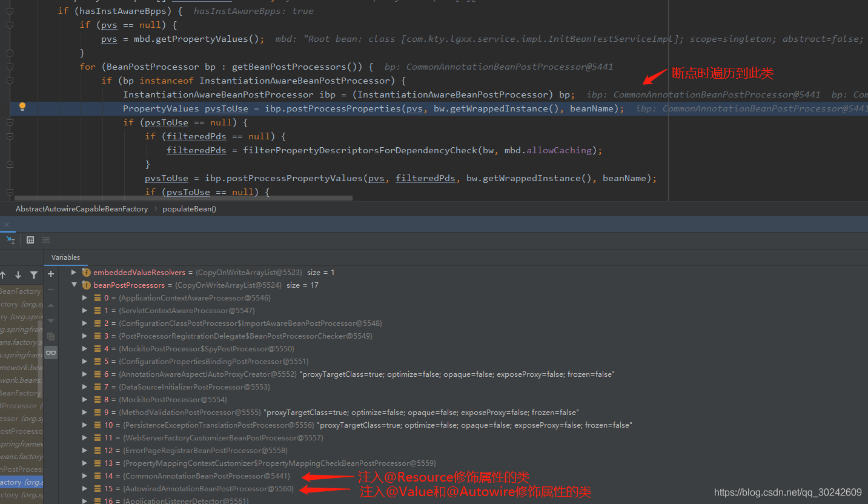Click the field icon of beanPostProcessors

pyautogui.click(x=86, y=285)
